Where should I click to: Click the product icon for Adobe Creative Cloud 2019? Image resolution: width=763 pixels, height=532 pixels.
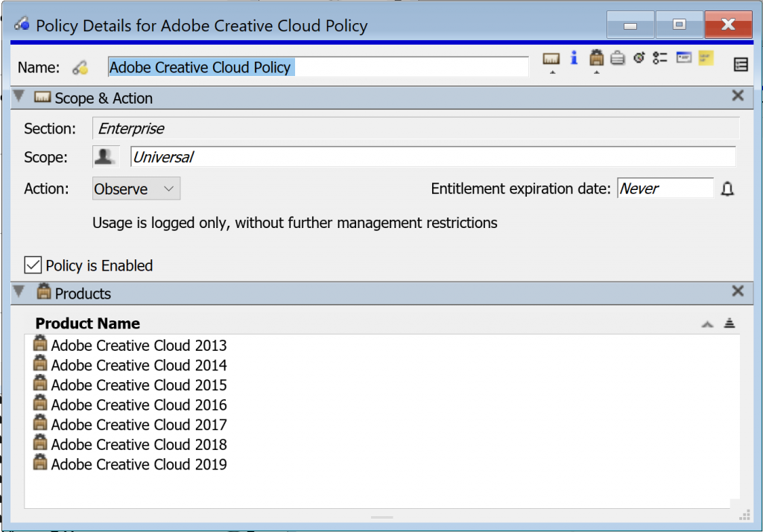click(40, 463)
